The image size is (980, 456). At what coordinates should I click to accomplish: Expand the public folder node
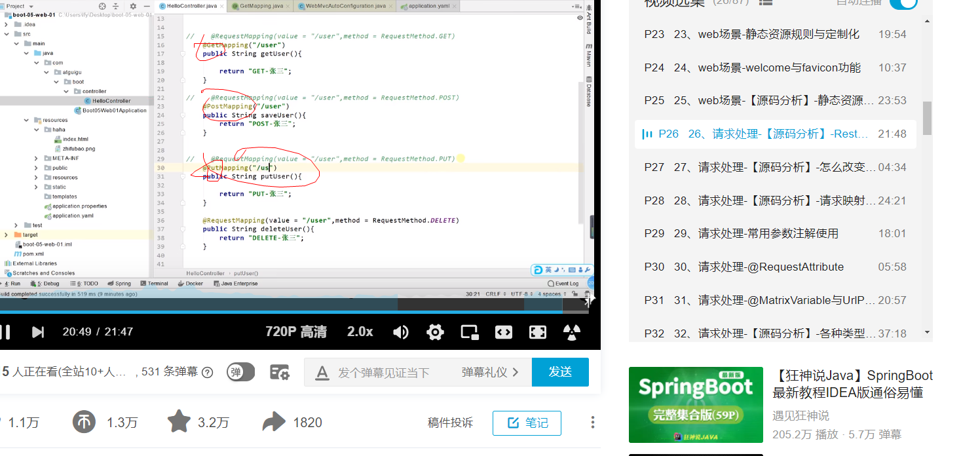[37, 168]
